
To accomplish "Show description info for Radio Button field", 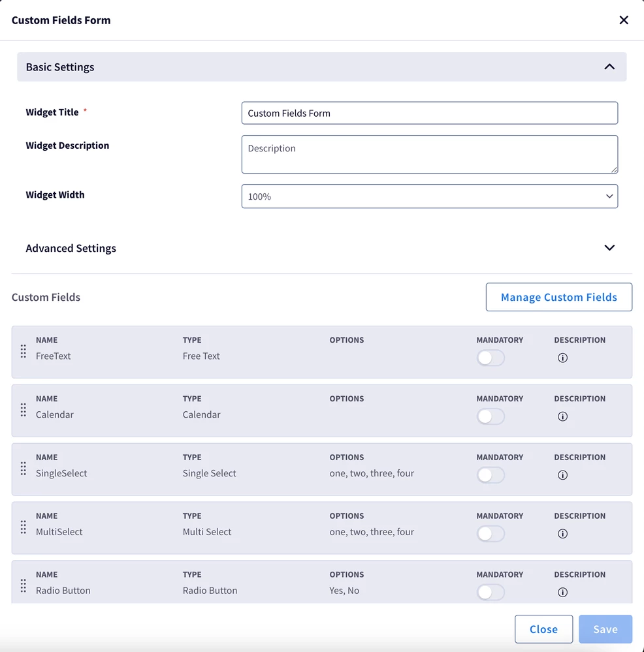I will pyautogui.click(x=562, y=592).
